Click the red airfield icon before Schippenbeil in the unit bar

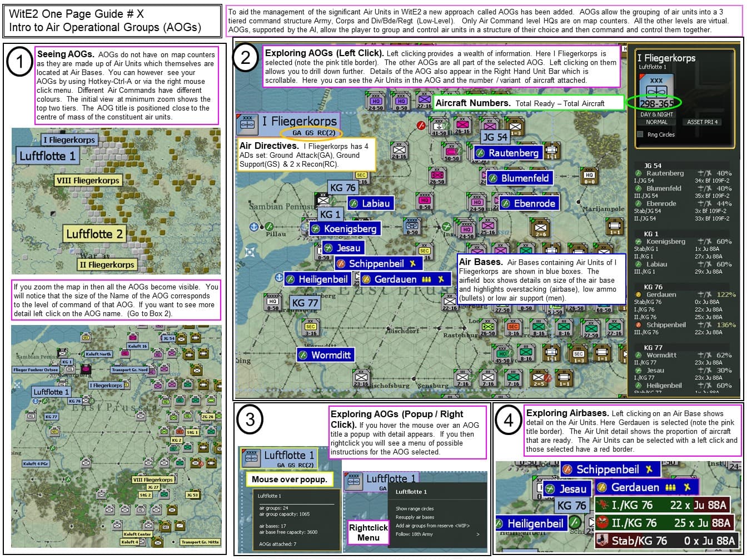[638, 324]
